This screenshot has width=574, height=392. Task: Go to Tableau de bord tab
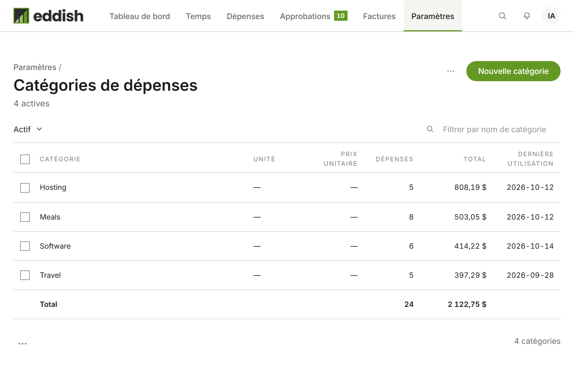point(140,16)
